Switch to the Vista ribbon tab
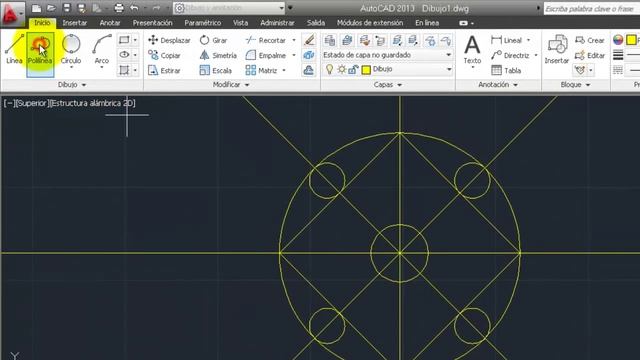The height and width of the screenshot is (360, 640). [x=240, y=23]
